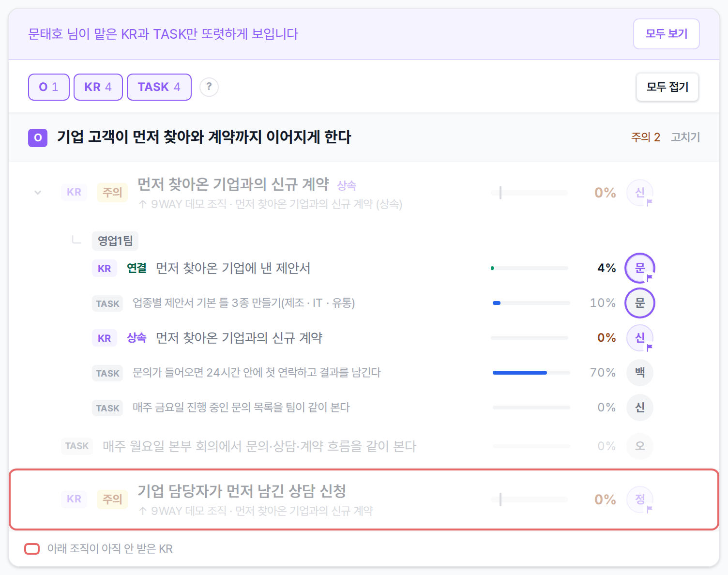The width and height of the screenshot is (728, 575).
Task: Open the 신 avatar on the 매주 금요일 task
Action: click(x=640, y=408)
